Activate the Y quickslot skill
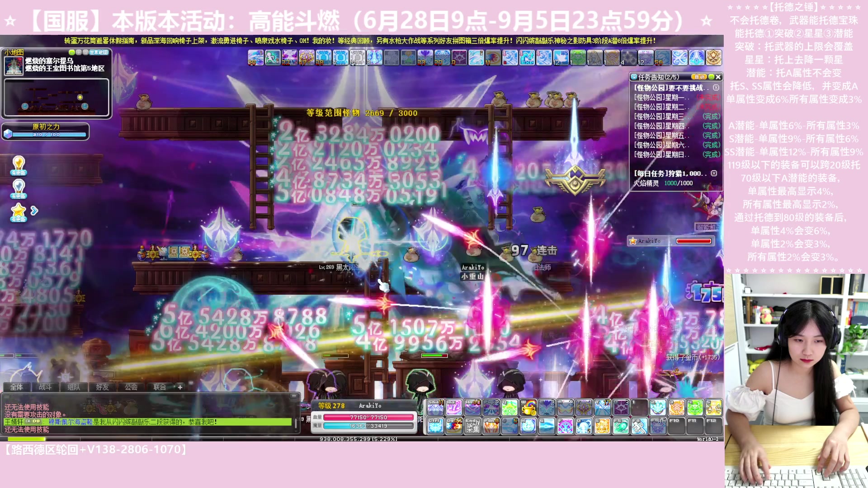Image resolution: width=868 pixels, height=488 pixels. click(602, 407)
